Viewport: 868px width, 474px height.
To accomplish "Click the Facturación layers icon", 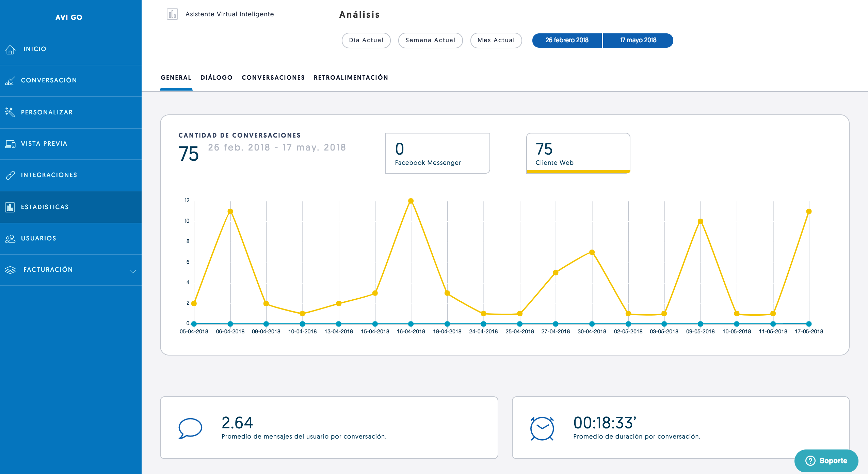I will point(10,270).
